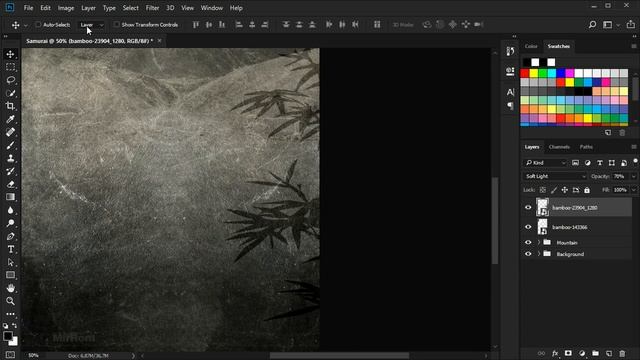Click the Share icon at top right

click(x=631, y=24)
